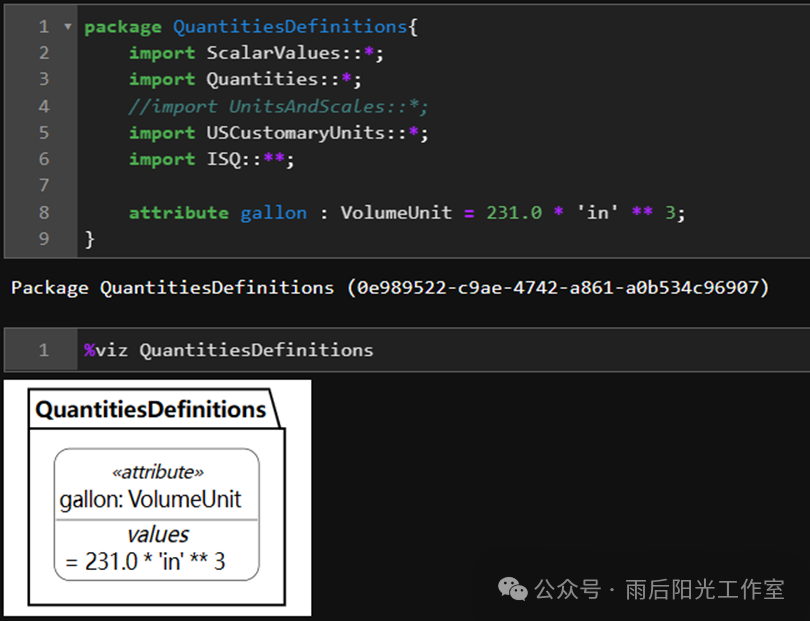This screenshot has height=621, width=810.
Task: Click the %viz command cell
Action: click(407, 350)
